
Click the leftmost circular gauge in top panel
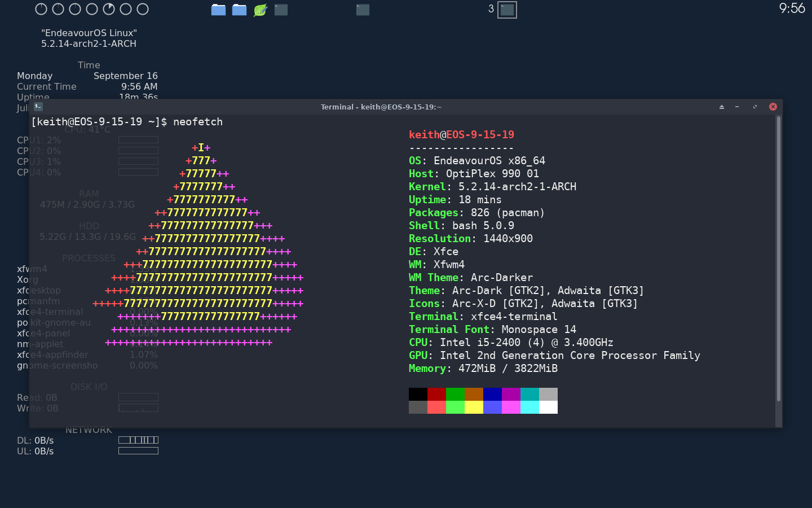(41, 9)
